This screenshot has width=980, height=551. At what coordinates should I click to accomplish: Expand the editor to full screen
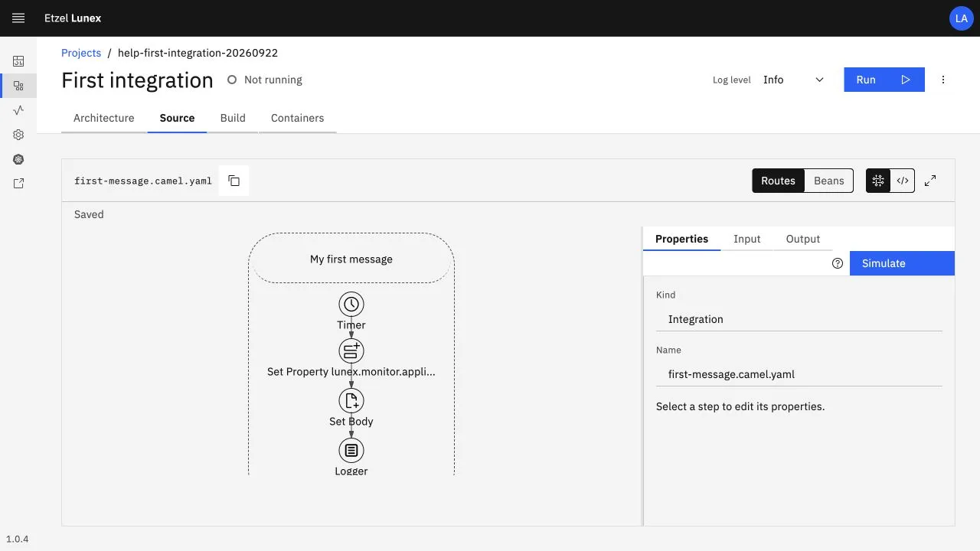point(930,181)
